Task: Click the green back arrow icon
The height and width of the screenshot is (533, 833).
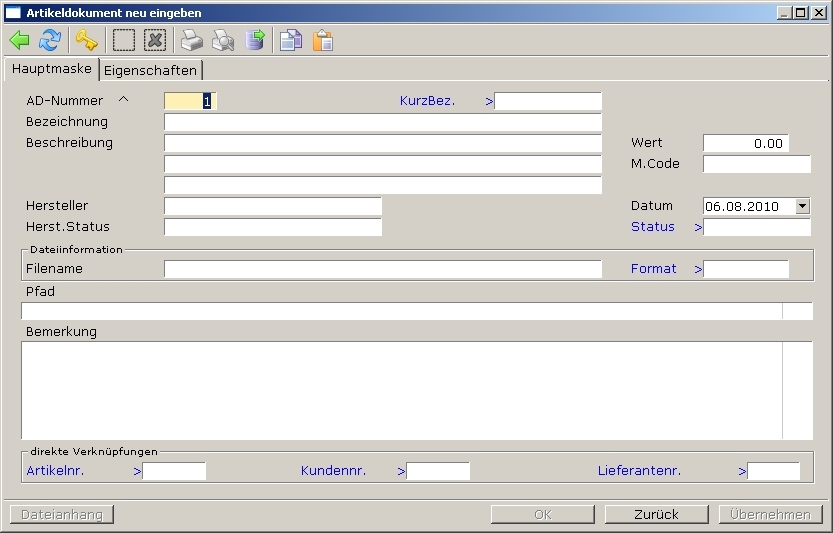Action: (x=19, y=40)
